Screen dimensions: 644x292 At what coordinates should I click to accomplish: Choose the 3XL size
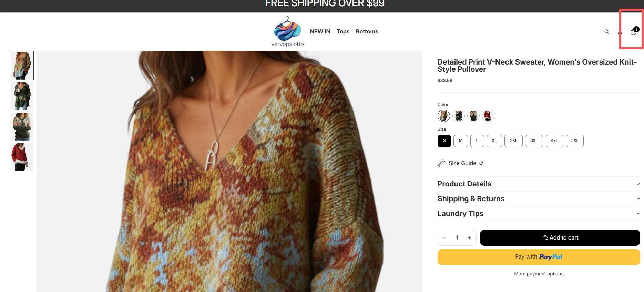534,141
